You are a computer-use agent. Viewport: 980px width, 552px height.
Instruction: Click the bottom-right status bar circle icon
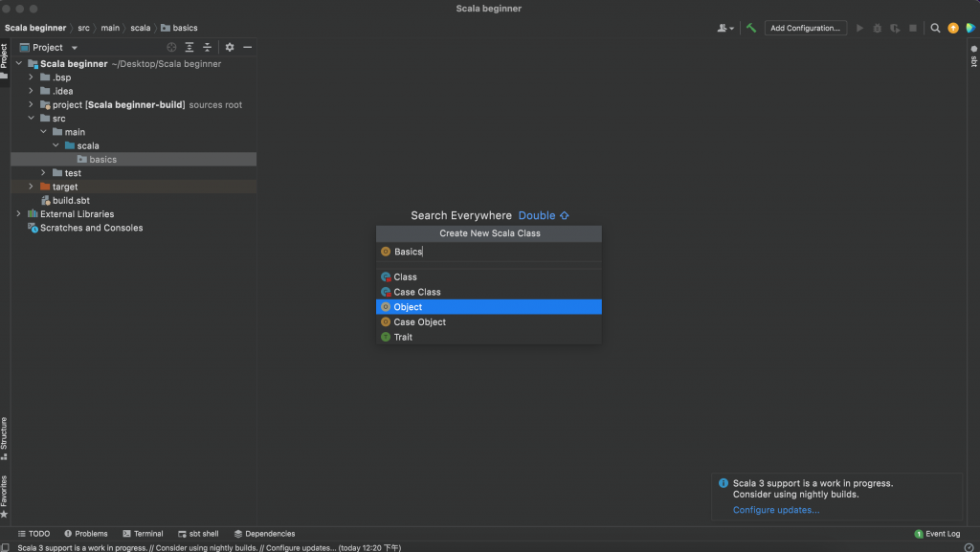[969, 547]
